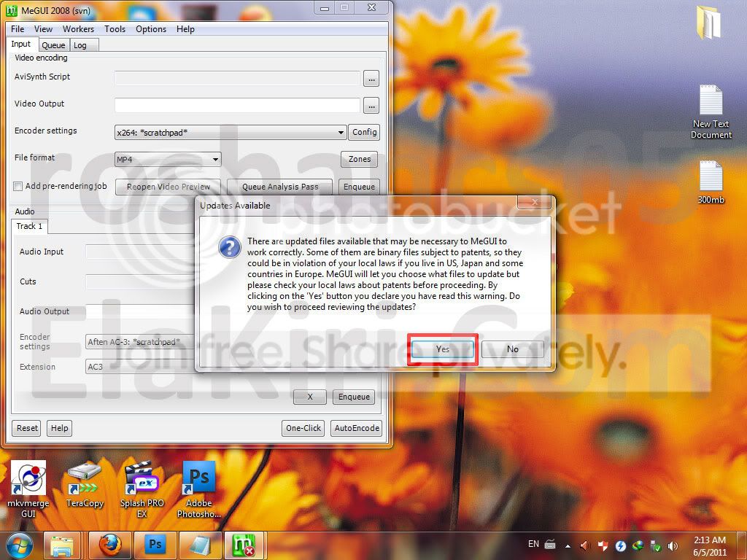
Task: Open the View menu
Action: tap(43, 29)
